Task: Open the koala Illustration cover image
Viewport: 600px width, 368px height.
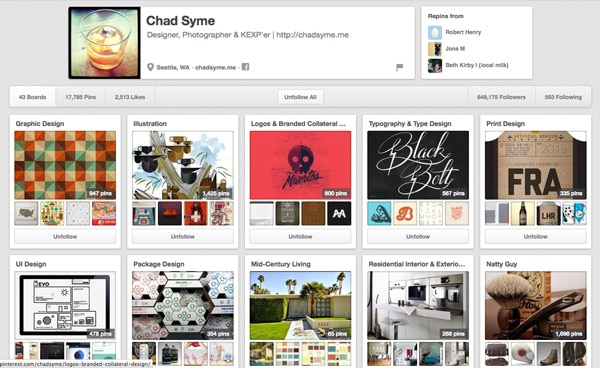Action: point(183,165)
